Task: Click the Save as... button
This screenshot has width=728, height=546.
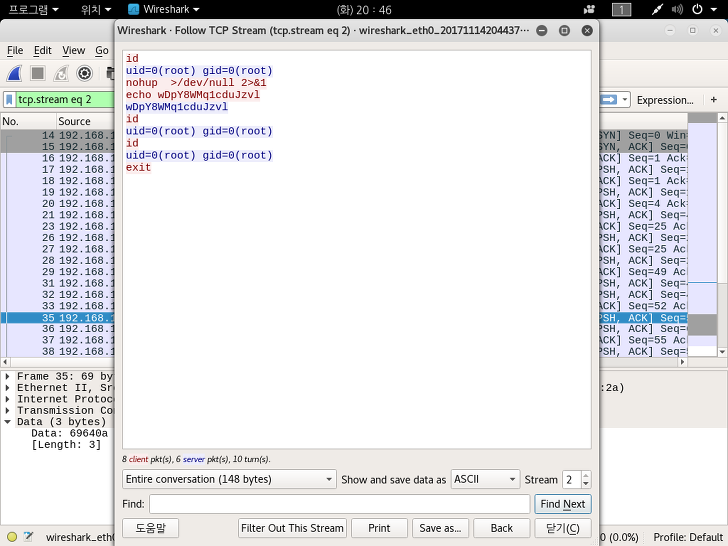Action: point(440,528)
